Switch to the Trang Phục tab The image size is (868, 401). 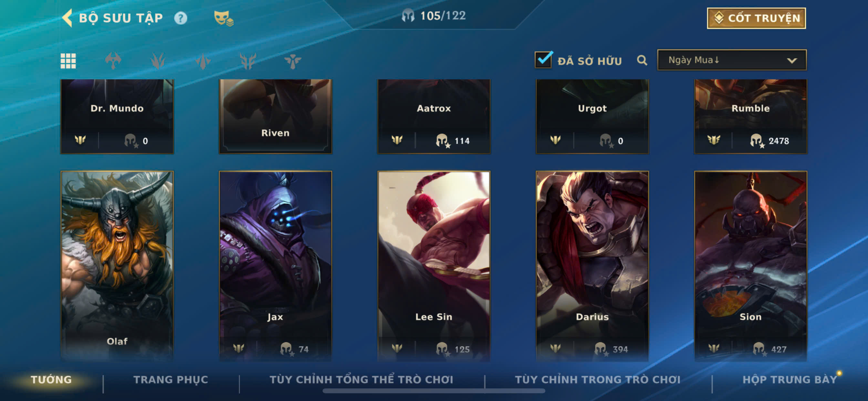tap(171, 379)
